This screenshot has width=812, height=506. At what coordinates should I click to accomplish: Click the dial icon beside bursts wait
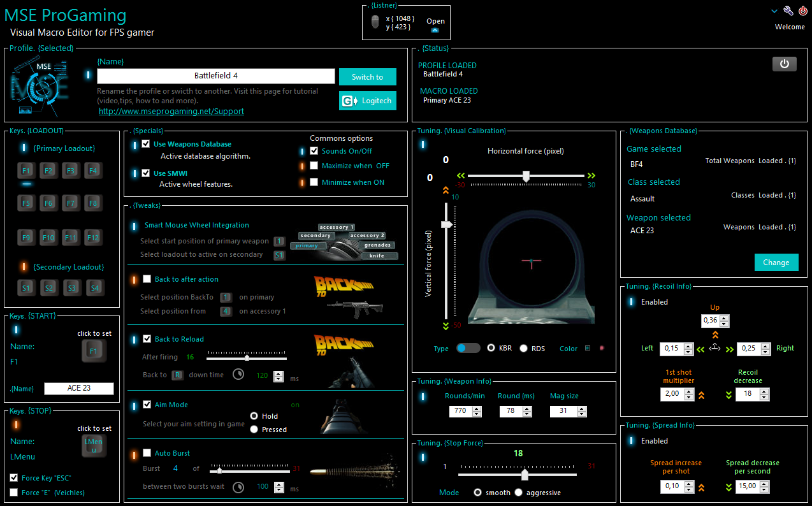coord(238,487)
